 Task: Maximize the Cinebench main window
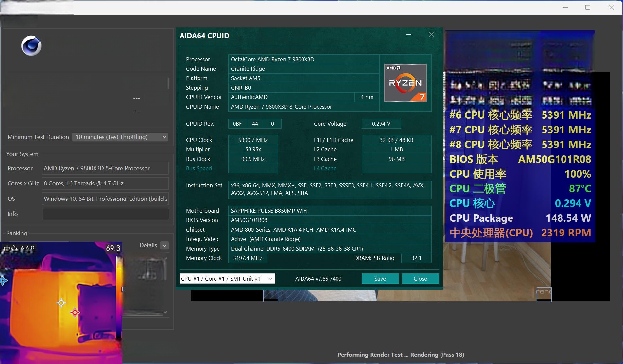click(x=588, y=7)
